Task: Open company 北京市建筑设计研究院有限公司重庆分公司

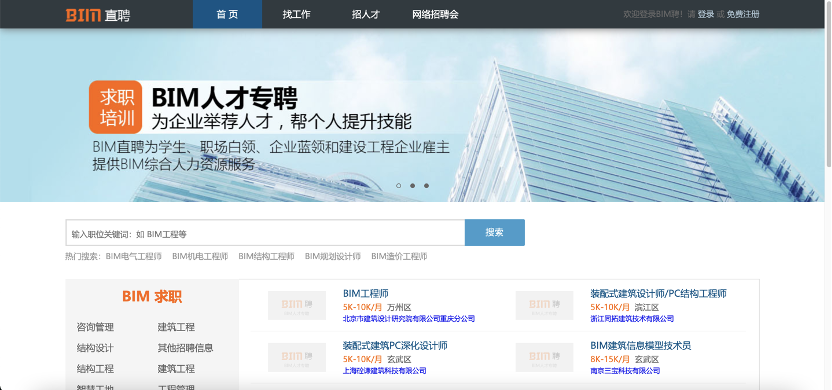Action: (409, 319)
